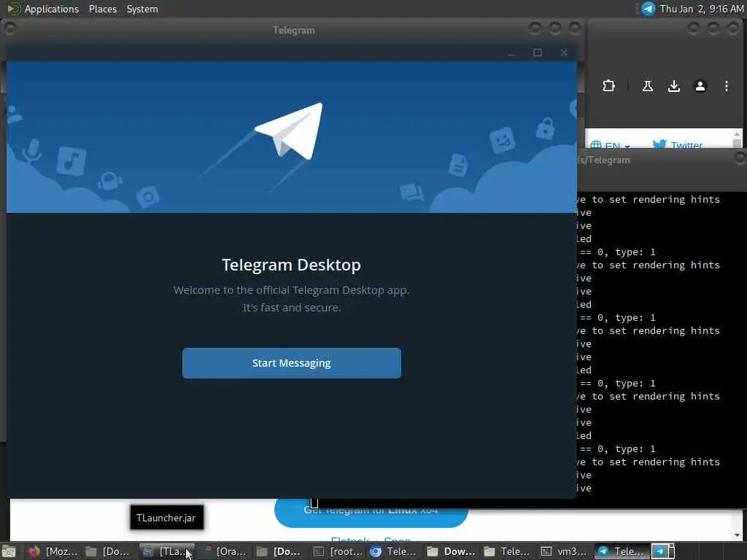The image size is (747, 560).
Task: Click the show desktop icon in bottom panel
Action: pyautogui.click(x=9, y=551)
